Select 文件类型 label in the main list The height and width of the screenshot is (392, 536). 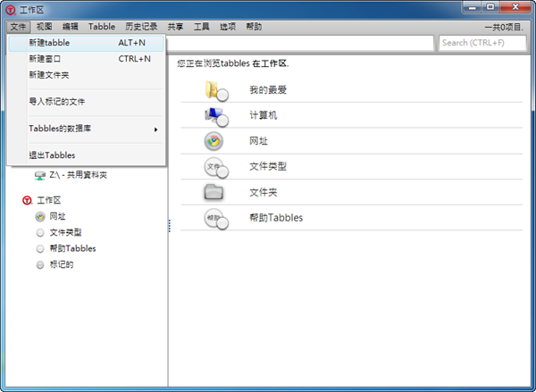(x=268, y=167)
